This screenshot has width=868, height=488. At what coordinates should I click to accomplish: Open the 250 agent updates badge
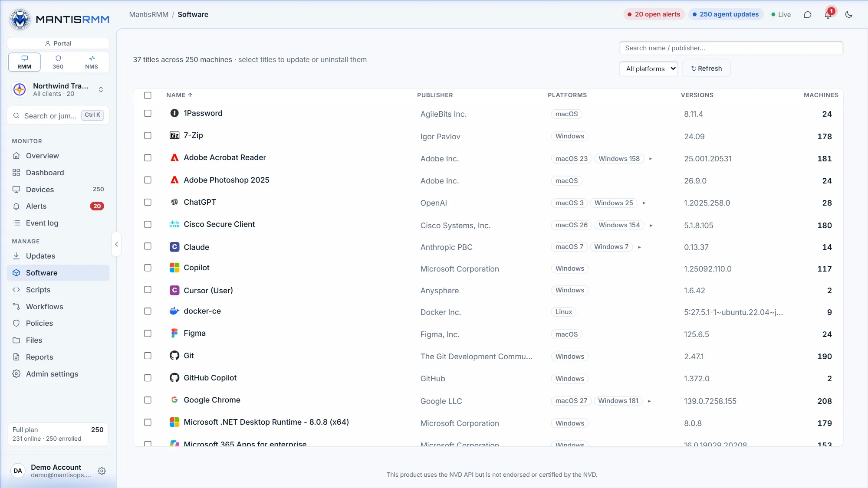tap(726, 14)
